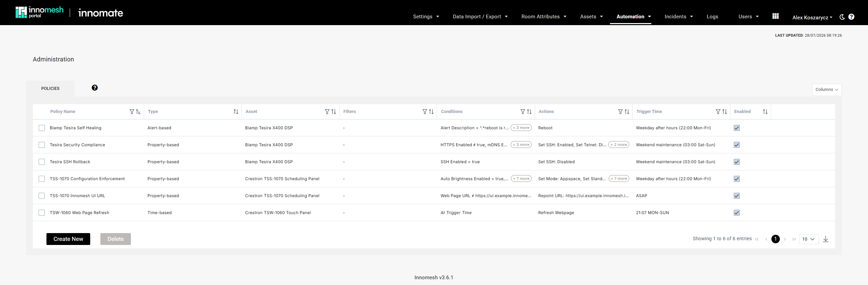Filter the Actions column

point(620,112)
